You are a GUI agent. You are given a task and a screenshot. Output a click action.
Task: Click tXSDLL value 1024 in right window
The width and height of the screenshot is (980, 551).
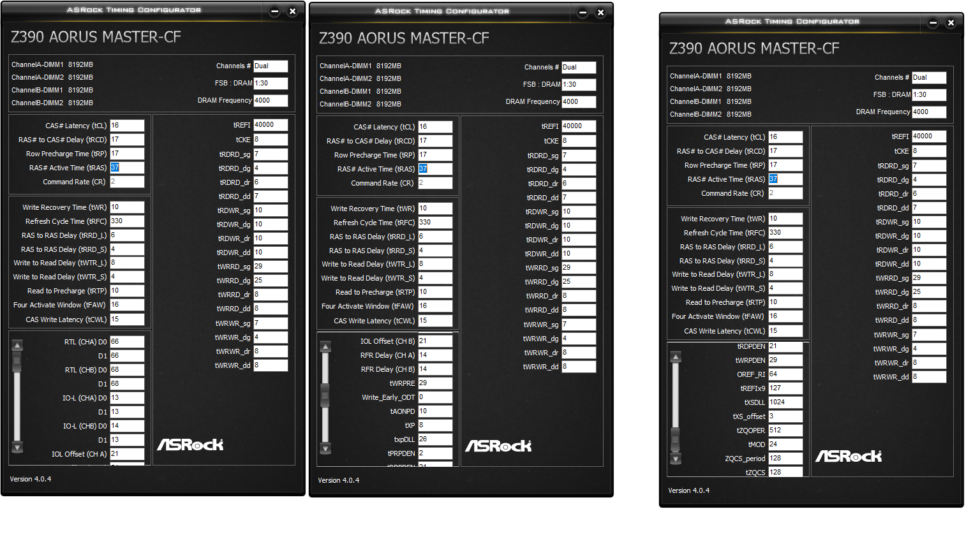(x=785, y=402)
